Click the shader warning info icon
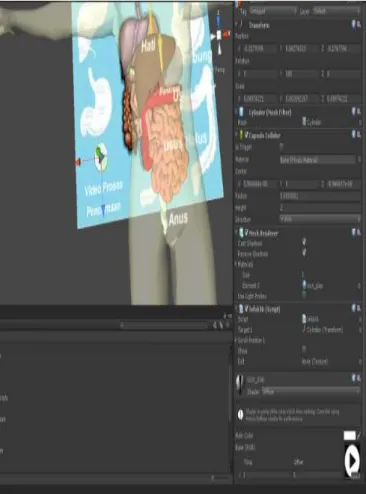This screenshot has height=494, width=366. click(241, 414)
